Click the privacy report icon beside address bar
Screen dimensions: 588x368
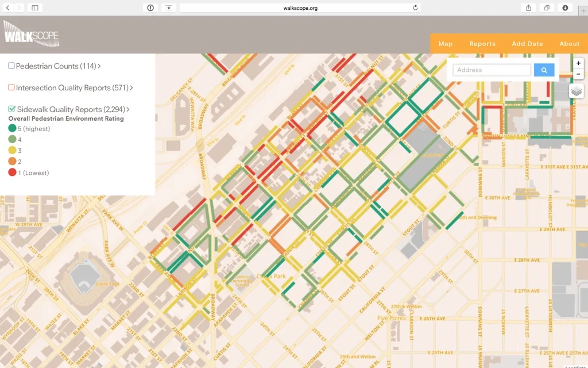tap(150, 7)
